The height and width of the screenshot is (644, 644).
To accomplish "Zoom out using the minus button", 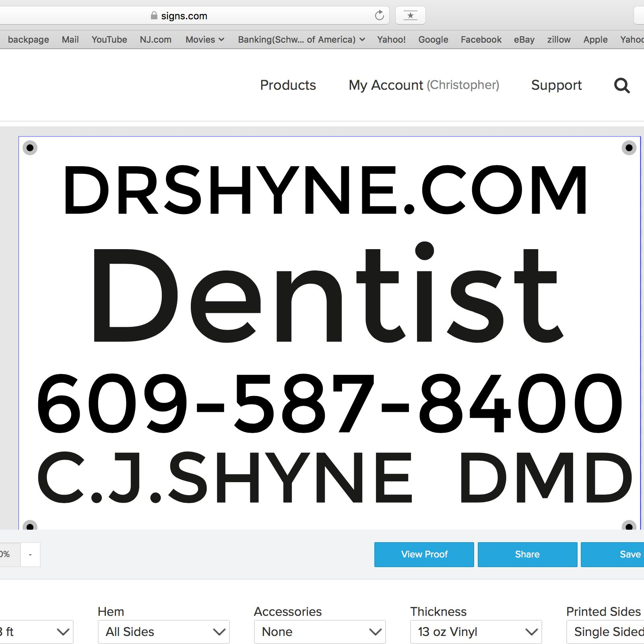I will [30, 554].
